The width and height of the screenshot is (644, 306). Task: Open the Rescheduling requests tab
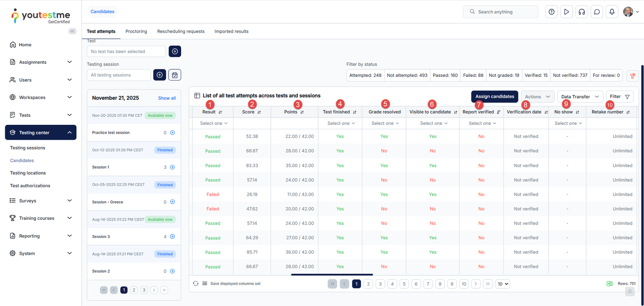click(x=181, y=31)
